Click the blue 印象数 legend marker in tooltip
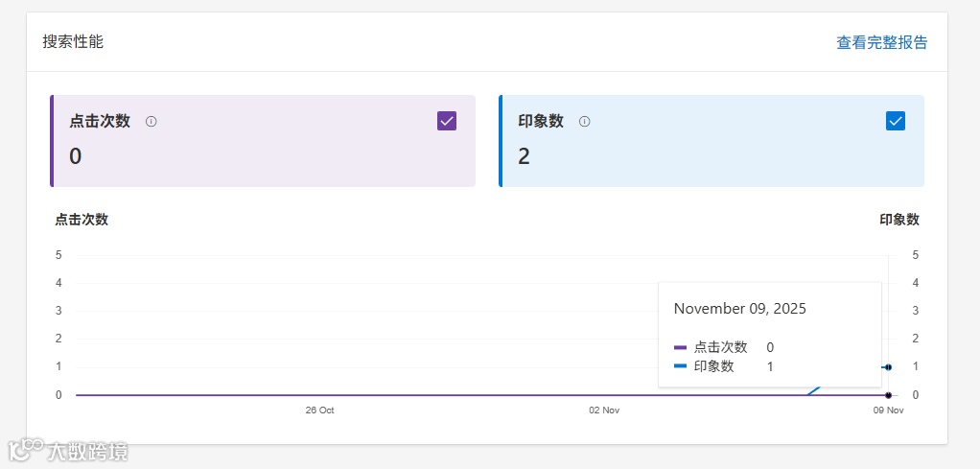This screenshot has width=980, height=469. point(681,366)
